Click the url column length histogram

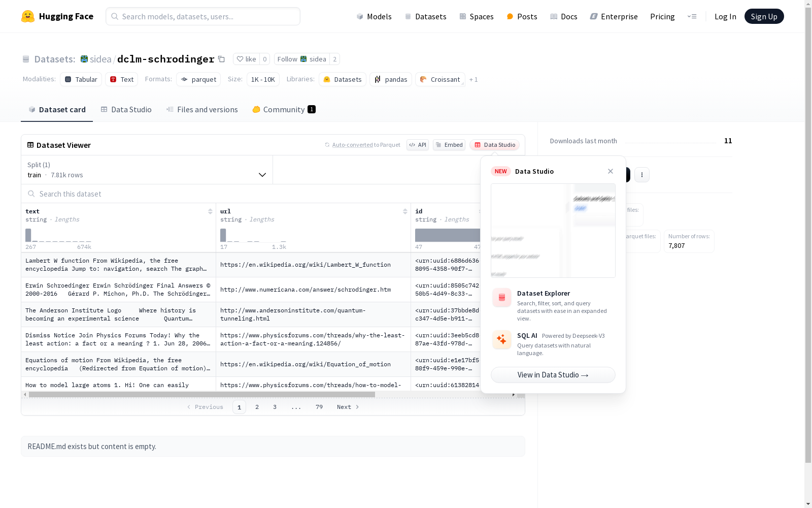pos(253,235)
